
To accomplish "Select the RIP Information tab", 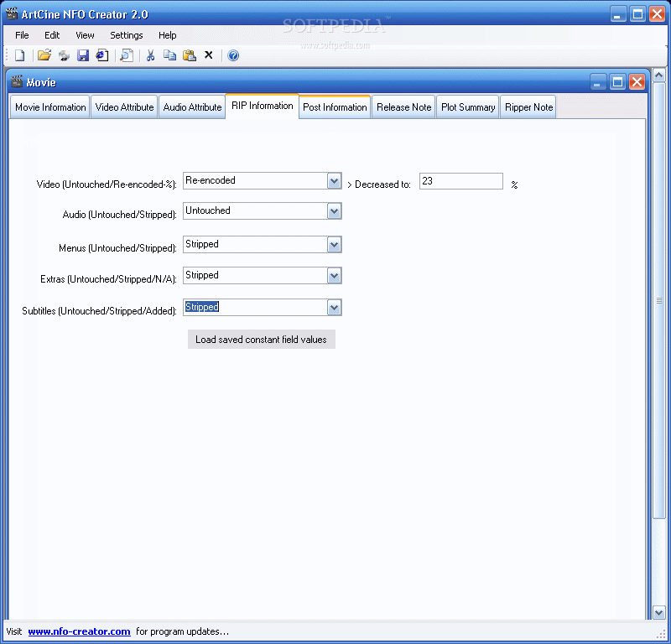I will pos(262,106).
